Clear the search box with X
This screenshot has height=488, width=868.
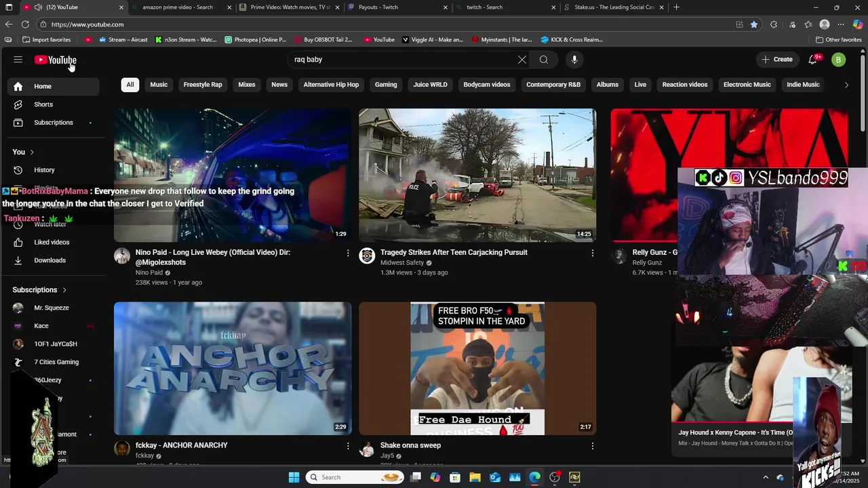(522, 60)
